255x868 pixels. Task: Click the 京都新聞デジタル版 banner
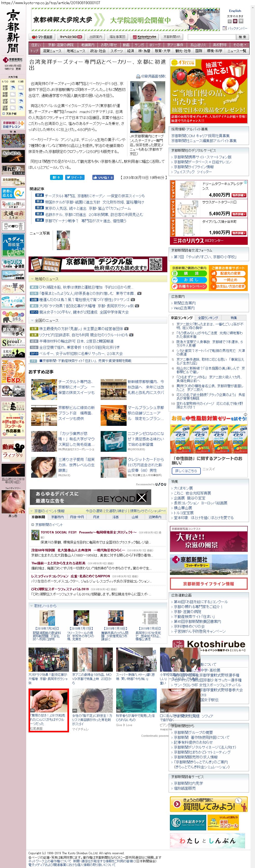(x=98, y=264)
